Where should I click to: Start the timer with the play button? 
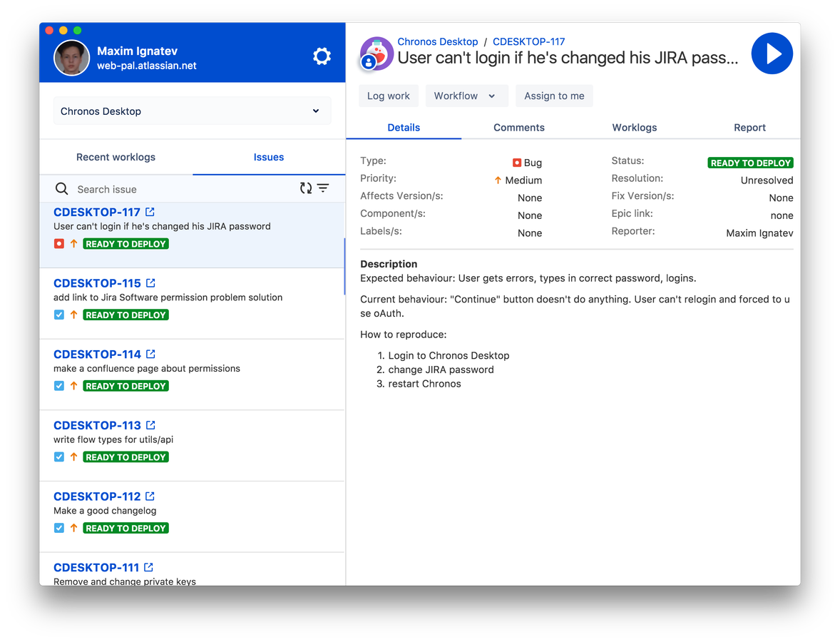pos(772,53)
